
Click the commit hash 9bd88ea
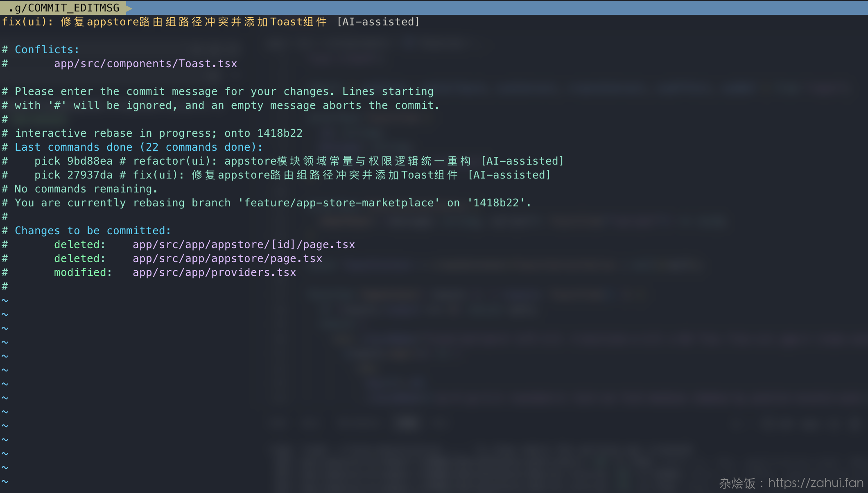[90, 161]
